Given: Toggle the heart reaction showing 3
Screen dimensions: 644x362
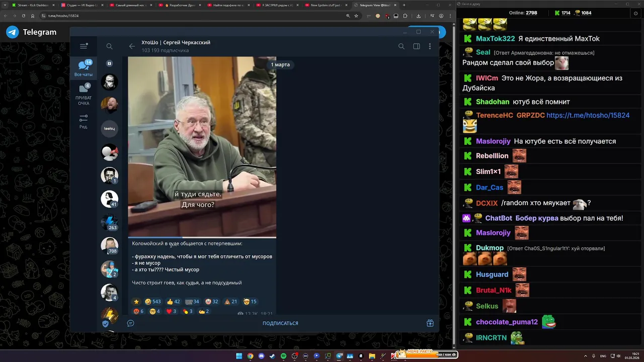Looking at the screenshot, I should click(x=171, y=311).
